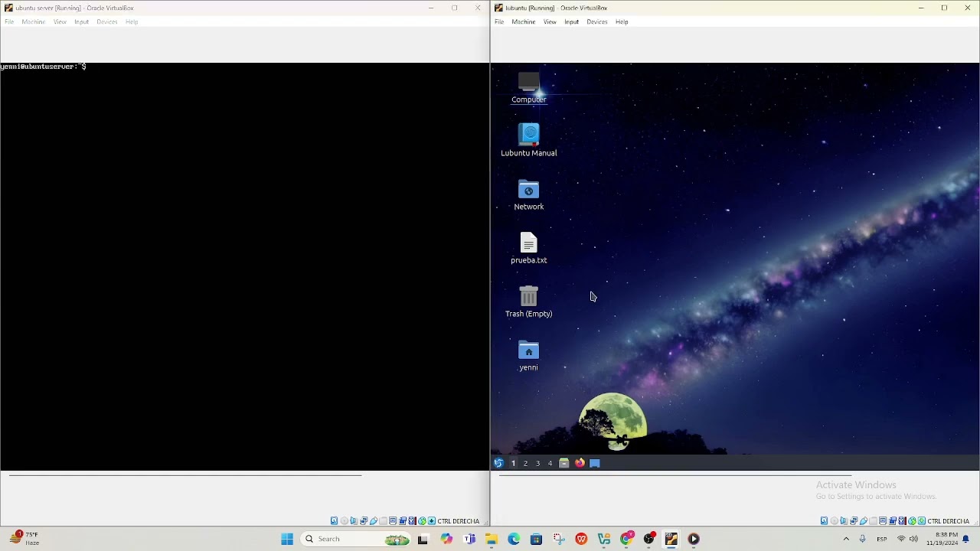Image resolution: width=980 pixels, height=551 pixels.
Task: Open Devices menu in lubuntu VirtualBox window
Action: point(597,21)
